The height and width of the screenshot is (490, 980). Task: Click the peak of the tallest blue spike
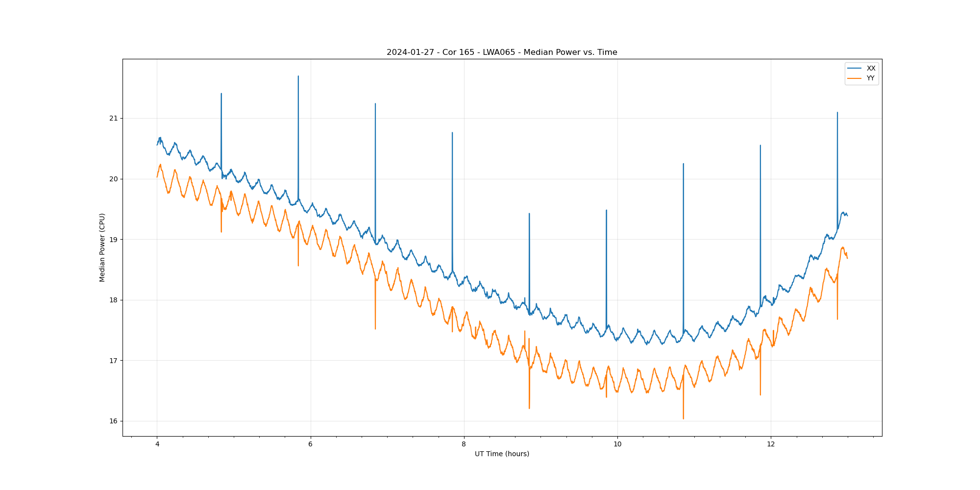[x=298, y=76]
